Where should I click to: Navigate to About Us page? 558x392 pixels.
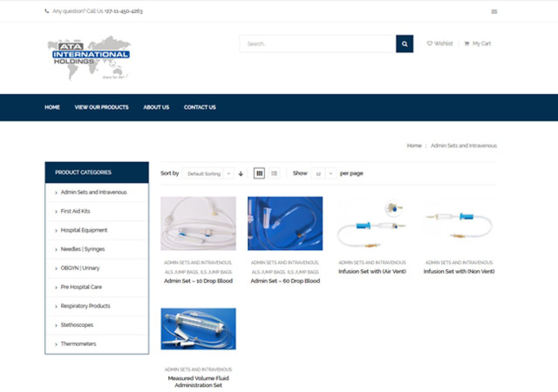tap(156, 108)
